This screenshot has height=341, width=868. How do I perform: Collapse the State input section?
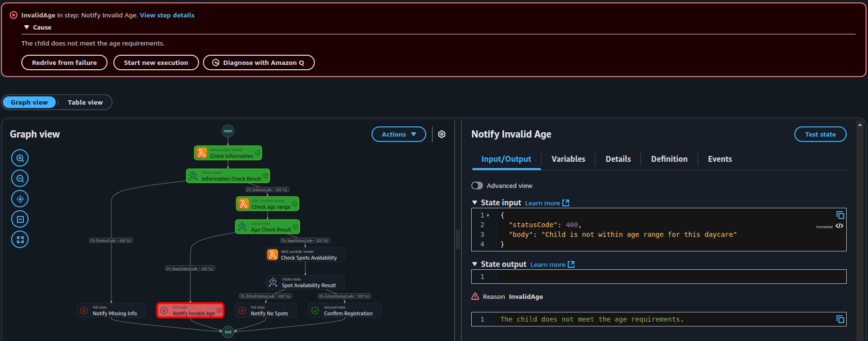pos(475,202)
